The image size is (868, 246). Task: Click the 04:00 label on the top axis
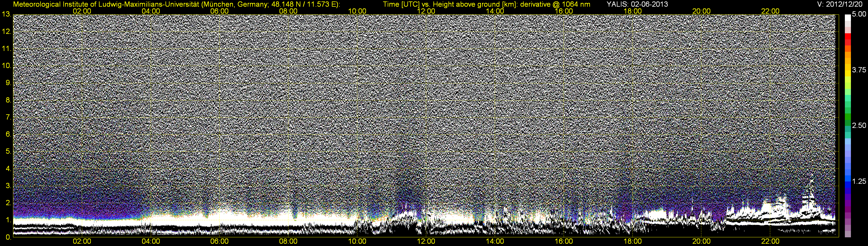pos(151,11)
